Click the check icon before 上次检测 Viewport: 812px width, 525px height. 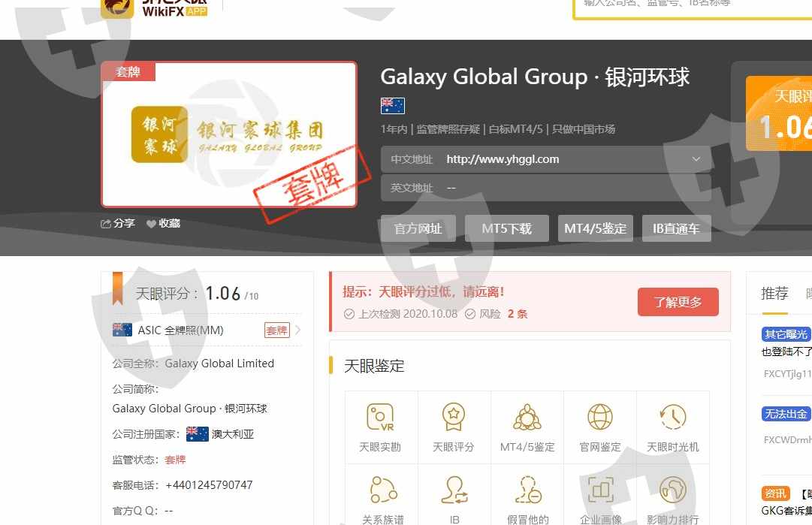coord(349,314)
